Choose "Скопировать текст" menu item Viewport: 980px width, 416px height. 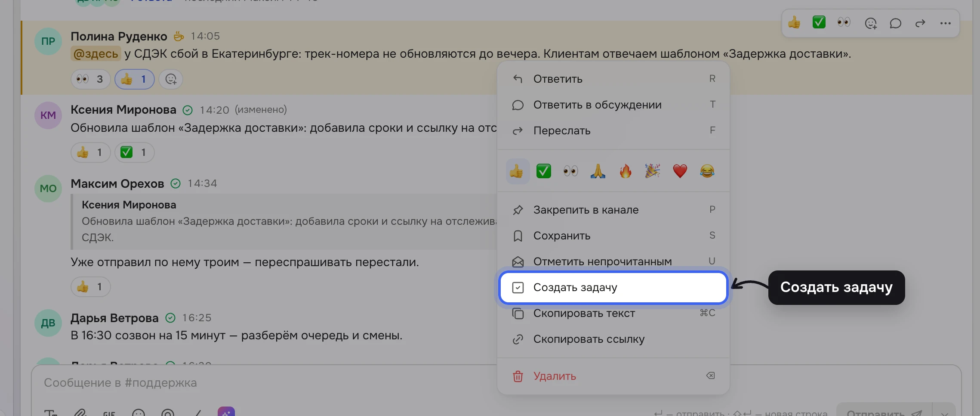coord(613,313)
